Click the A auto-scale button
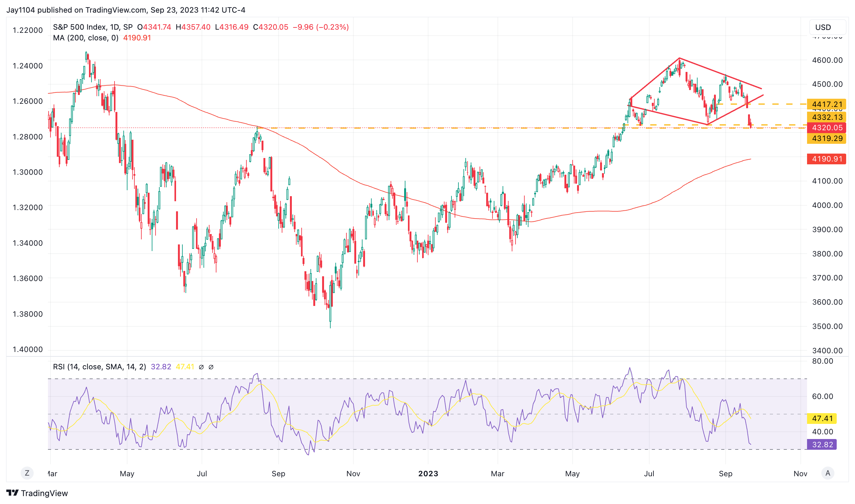The width and height of the screenshot is (855, 504). coord(828,473)
